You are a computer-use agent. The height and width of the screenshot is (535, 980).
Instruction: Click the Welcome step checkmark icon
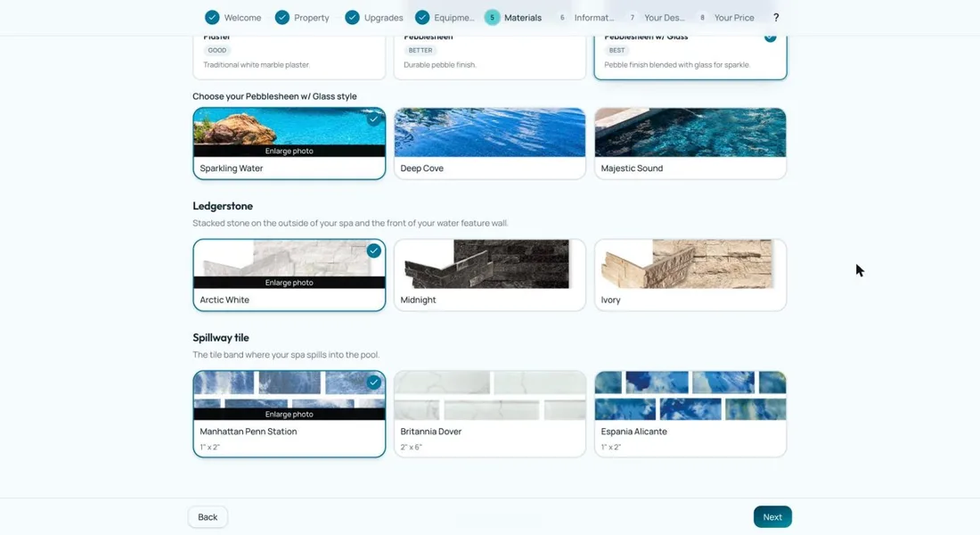[213, 18]
